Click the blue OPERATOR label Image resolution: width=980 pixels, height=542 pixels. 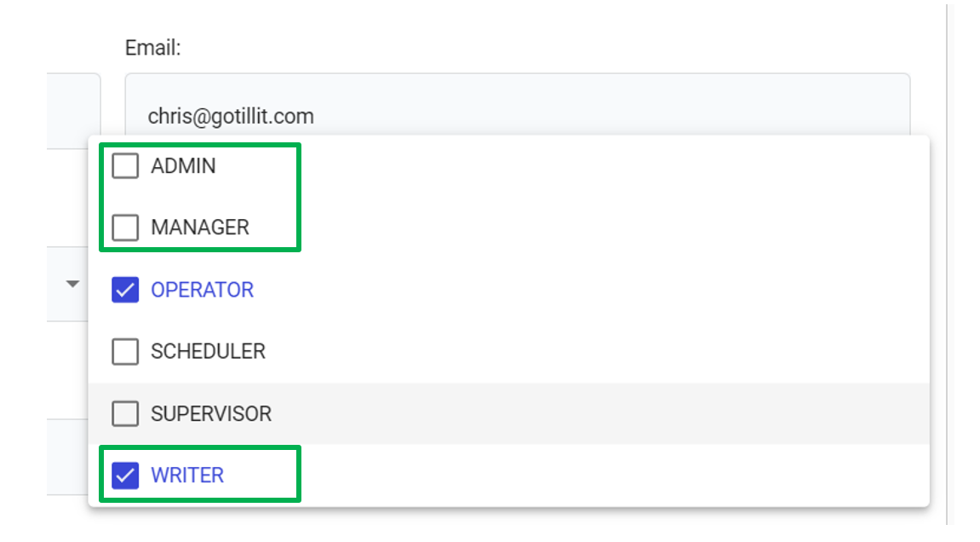click(202, 291)
